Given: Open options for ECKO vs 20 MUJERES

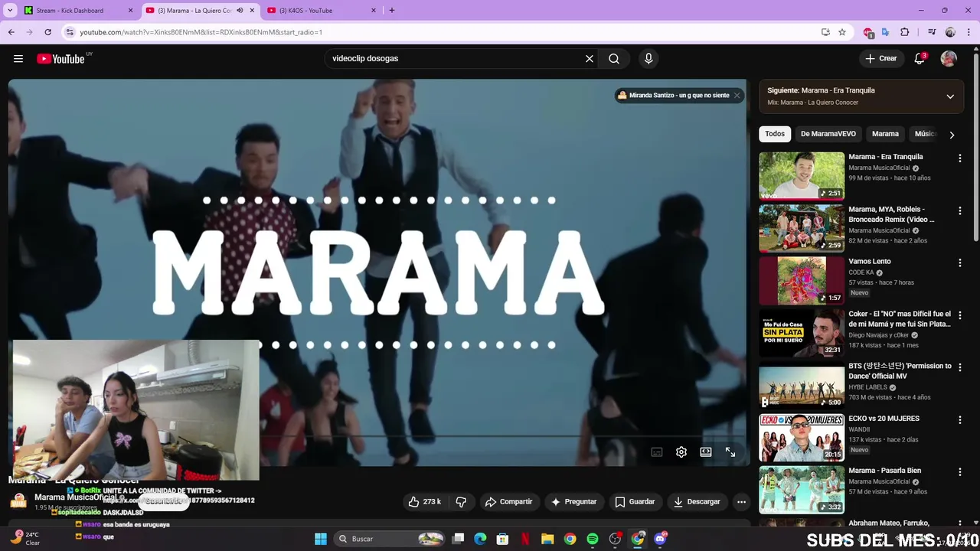Looking at the screenshot, I should tap(959, 419).
